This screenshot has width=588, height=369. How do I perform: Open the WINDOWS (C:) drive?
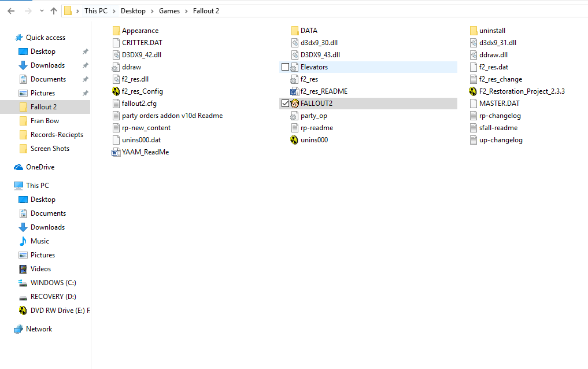[53, 283]
